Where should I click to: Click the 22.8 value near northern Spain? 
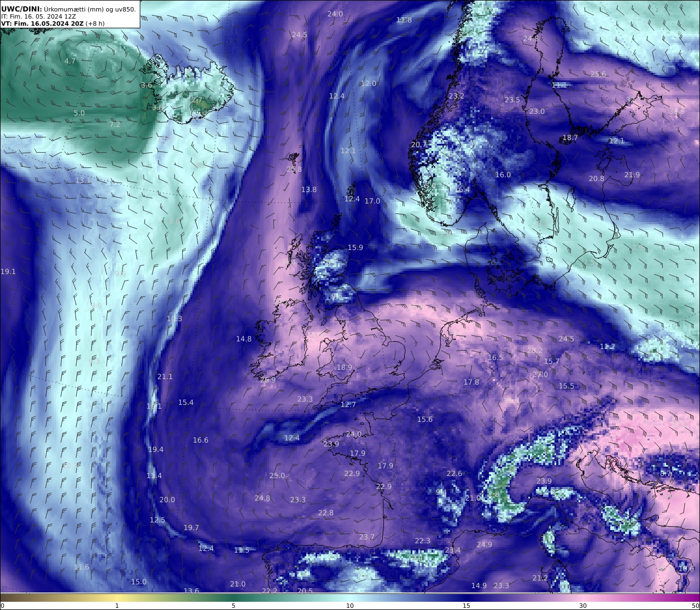(x=326, y=513)
